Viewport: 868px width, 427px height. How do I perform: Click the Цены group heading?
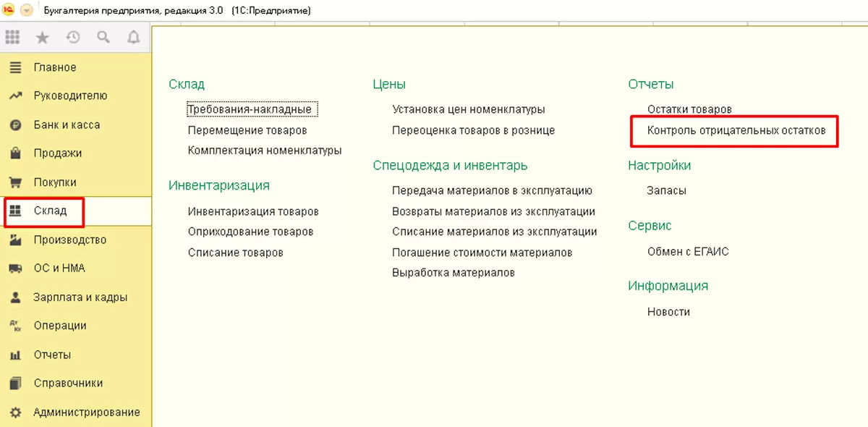pyautogui.click(x=389, y=85)
